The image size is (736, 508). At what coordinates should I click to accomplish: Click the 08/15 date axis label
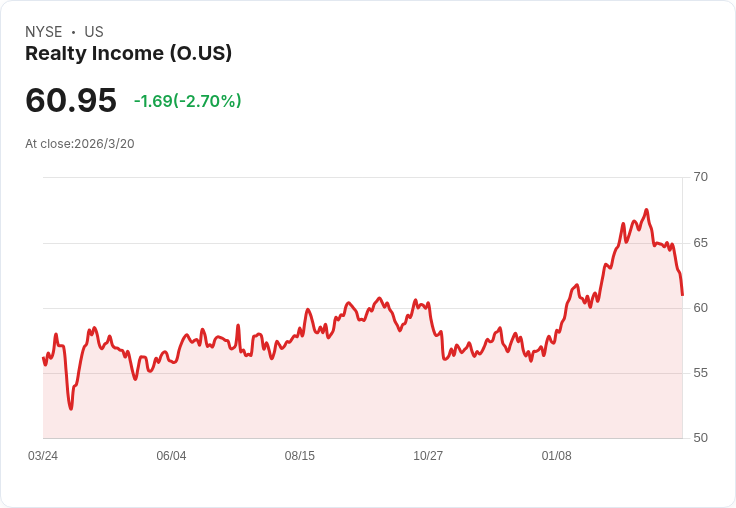tap(299, 456)
